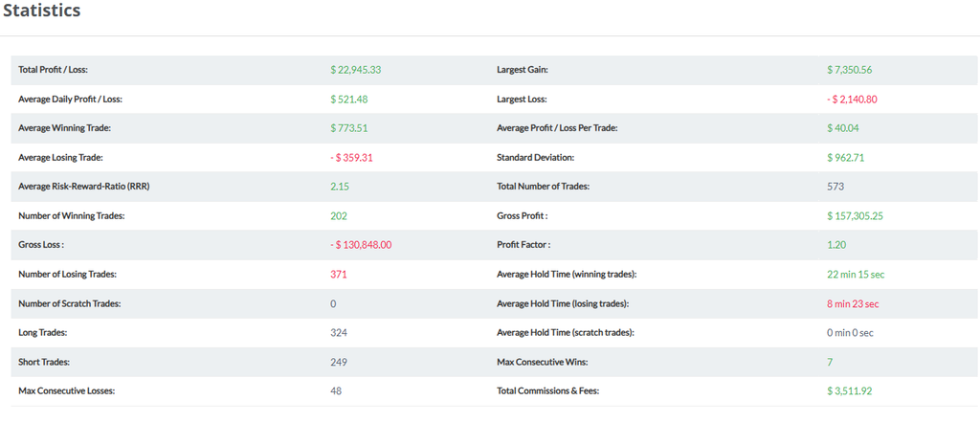This screenshot has width=980, height=445.
Task: Select the Max Consecutive Losses label
Action: point(67,391)
